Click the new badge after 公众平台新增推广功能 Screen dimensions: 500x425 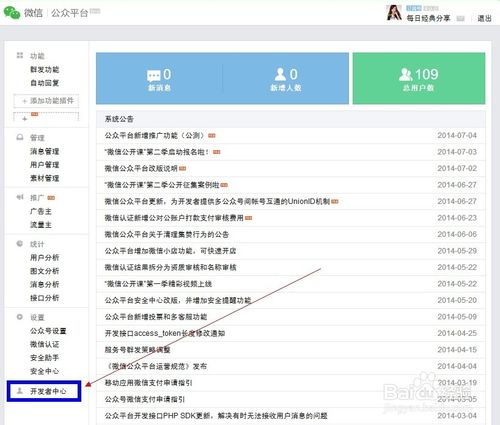(x=212, y=136)
